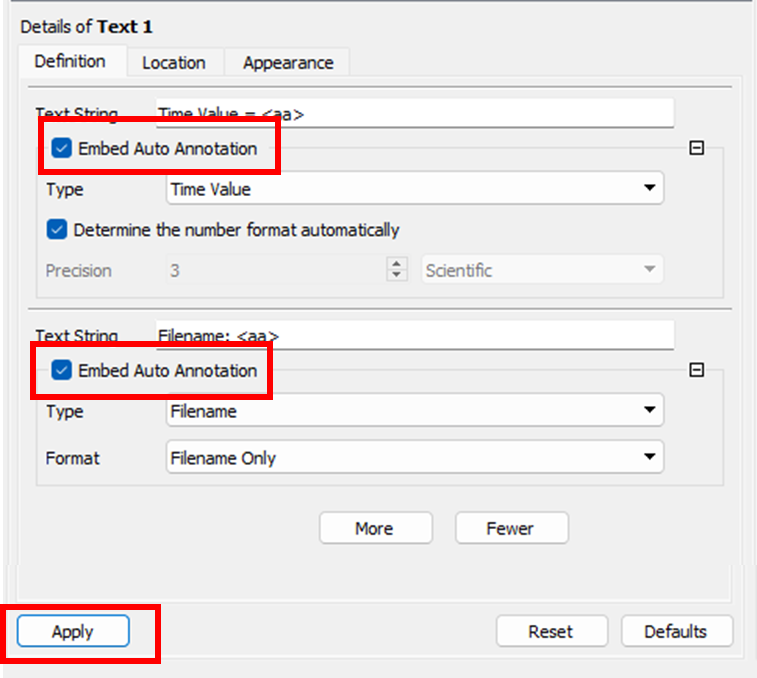Uncheck the second Embed Auto Annotation checkbox
The height and width of the screenshot is (678, 757).
pyautogui.click(x=62, y=370)
